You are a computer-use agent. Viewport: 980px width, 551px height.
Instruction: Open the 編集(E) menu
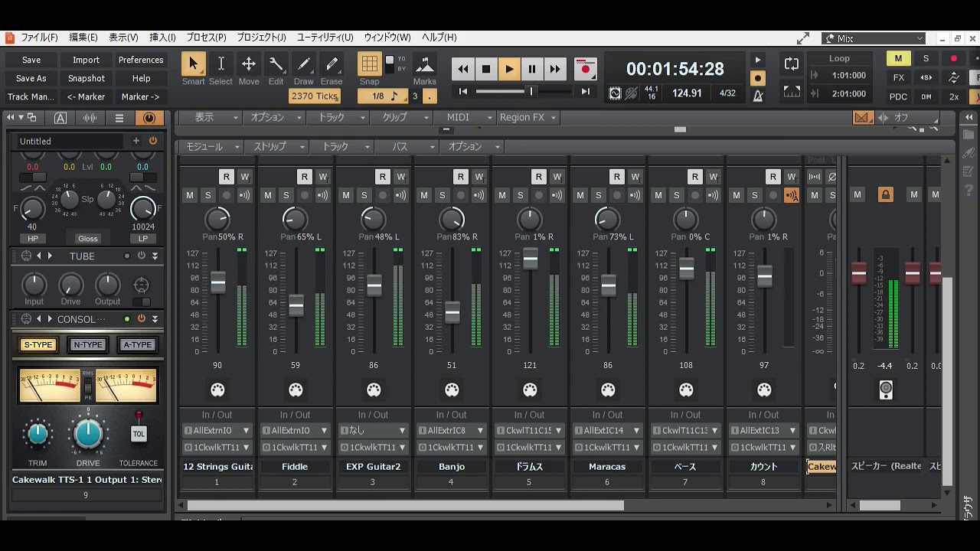[x=83, y=37]
